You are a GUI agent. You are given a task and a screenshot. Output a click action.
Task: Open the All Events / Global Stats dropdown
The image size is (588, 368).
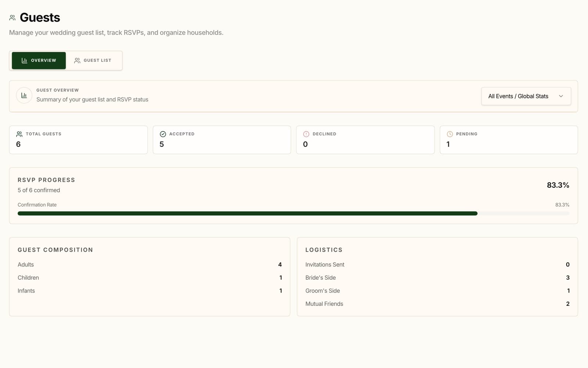pyautogui.click(x=526, y=96)
